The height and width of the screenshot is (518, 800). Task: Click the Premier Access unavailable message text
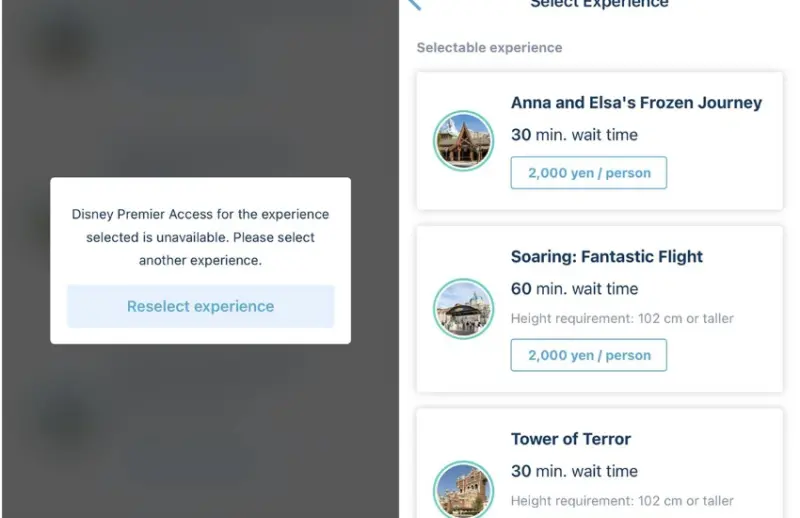[201, 237]
